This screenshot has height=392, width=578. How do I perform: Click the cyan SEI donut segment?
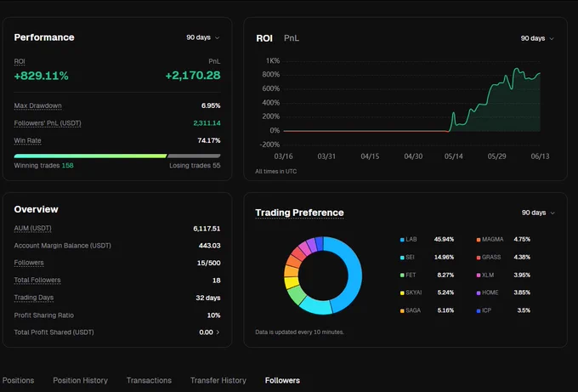(316, 307)
